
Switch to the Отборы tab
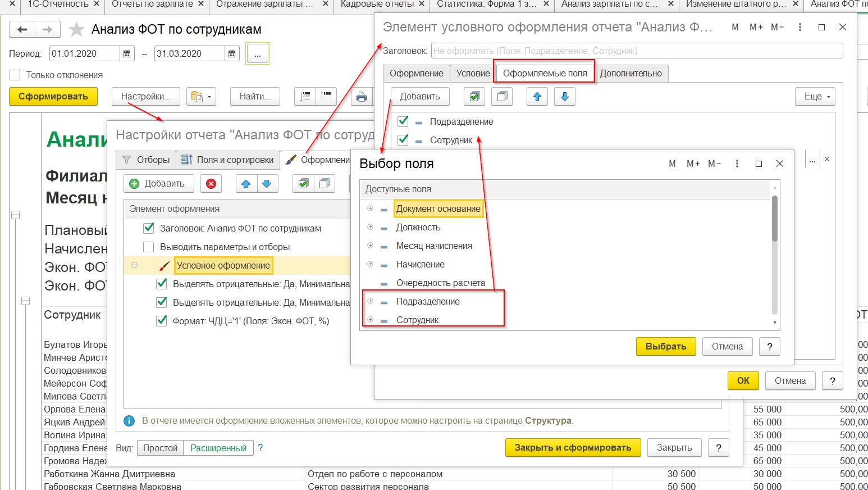[x=146, y=160]
